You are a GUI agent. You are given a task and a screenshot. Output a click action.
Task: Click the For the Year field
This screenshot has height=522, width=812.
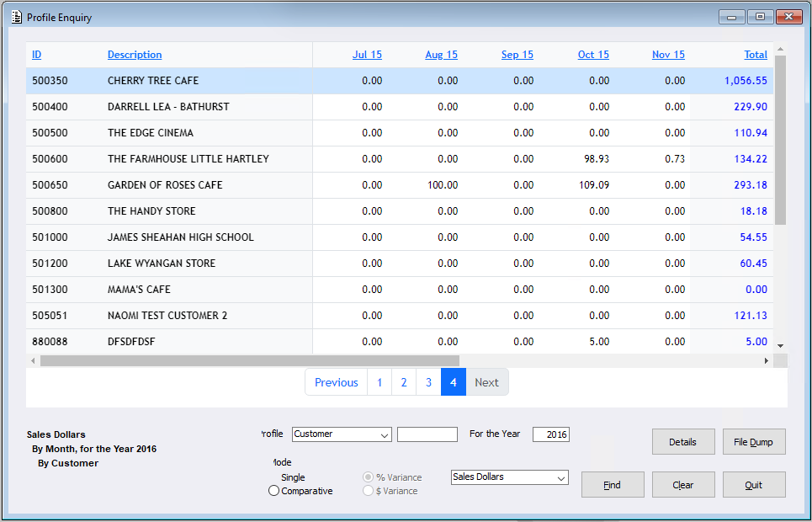[x=551, y=434]
